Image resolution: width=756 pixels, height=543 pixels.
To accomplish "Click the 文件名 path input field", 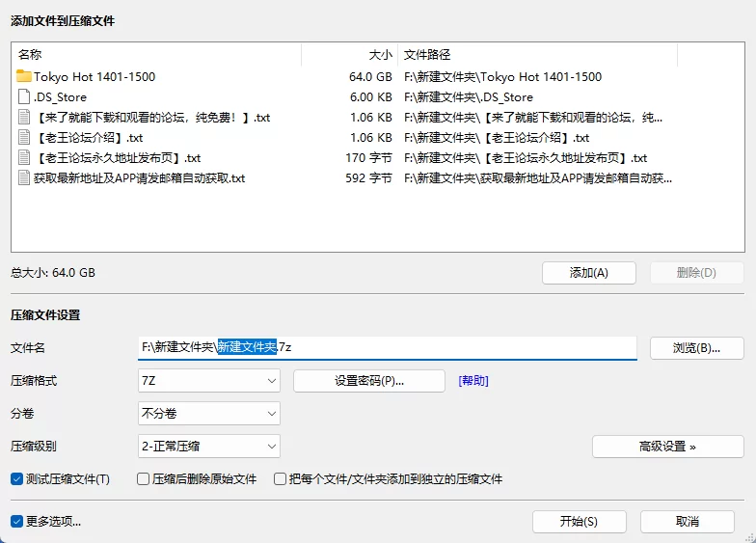I will coord(388,347).
